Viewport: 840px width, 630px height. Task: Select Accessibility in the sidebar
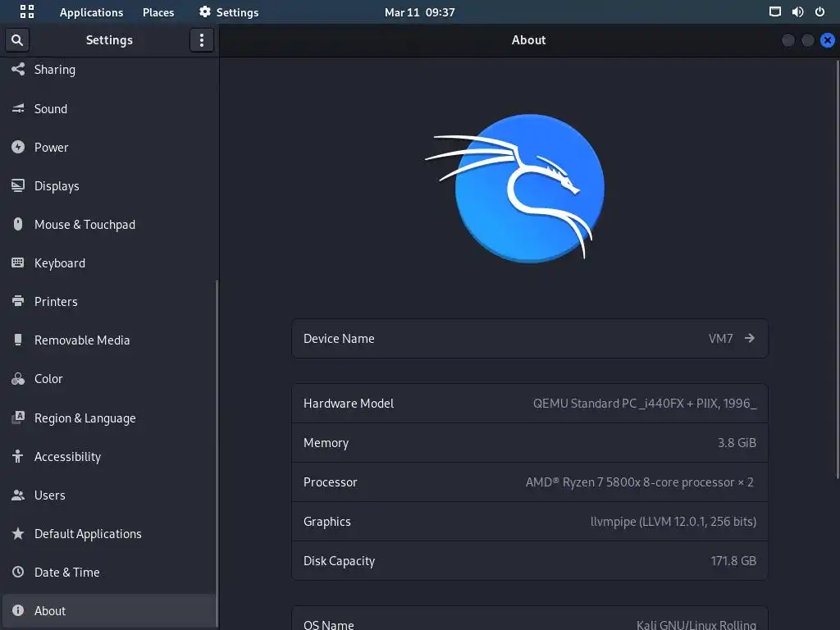click(x=109, y=456)
